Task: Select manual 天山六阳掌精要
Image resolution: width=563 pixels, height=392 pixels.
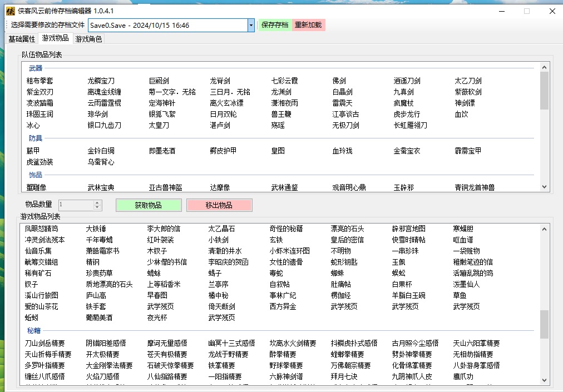Action: 477,343
